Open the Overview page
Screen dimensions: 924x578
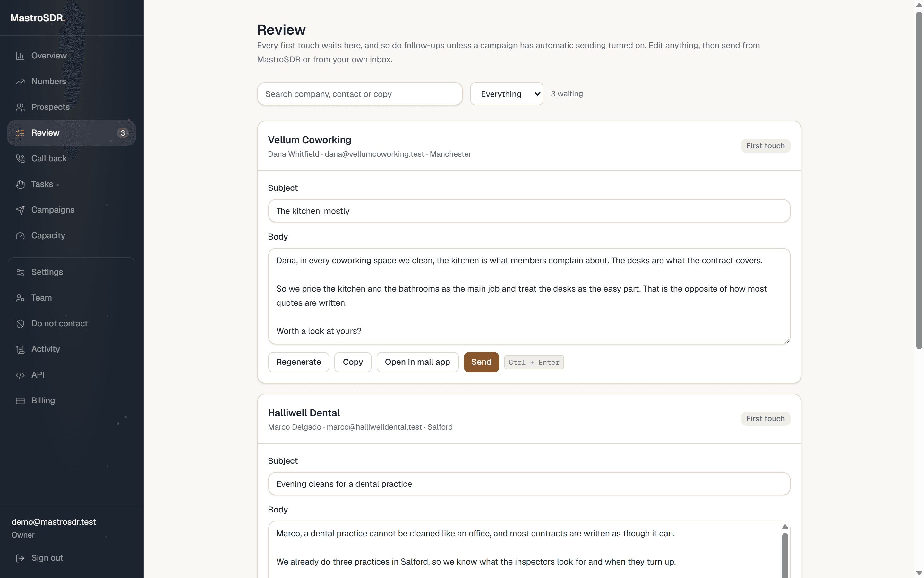[x=72, y=56]
